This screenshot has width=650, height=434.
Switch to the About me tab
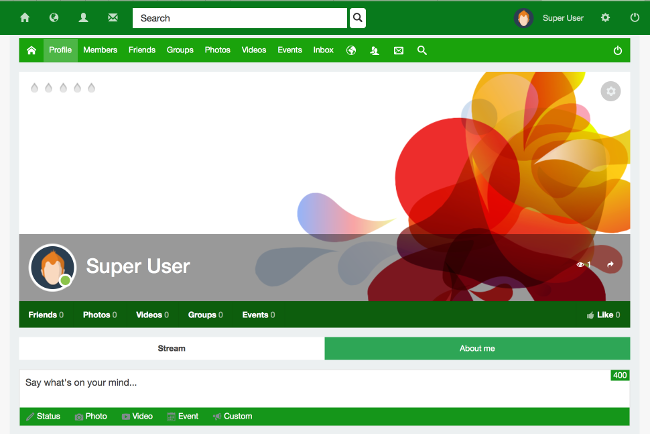[x=477, y=349]
